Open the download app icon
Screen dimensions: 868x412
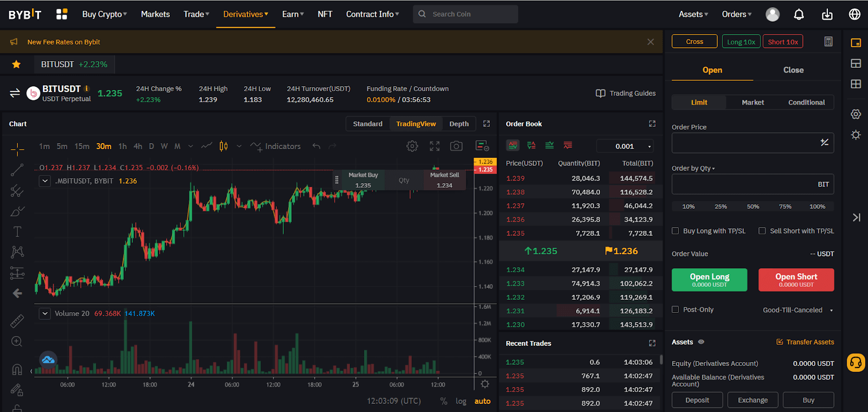tap(827, 14)
